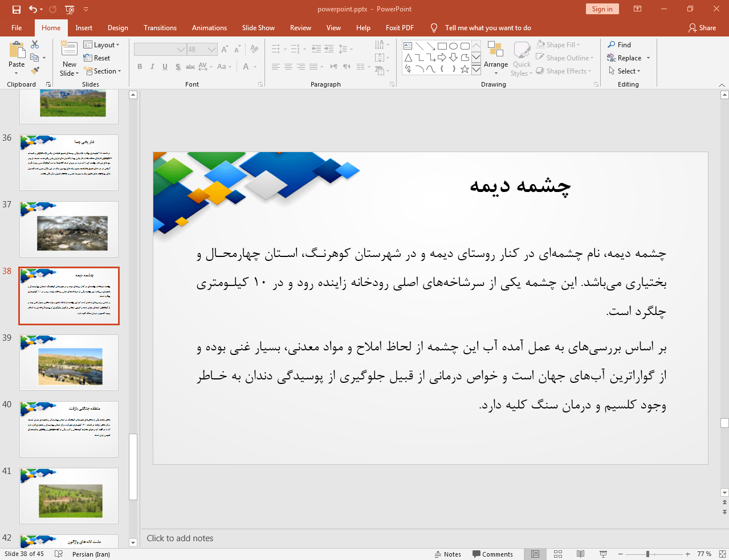Toggle the Comments pane in status bar
Viewport: 729px width, 560px height.
[x=492, y=554]
